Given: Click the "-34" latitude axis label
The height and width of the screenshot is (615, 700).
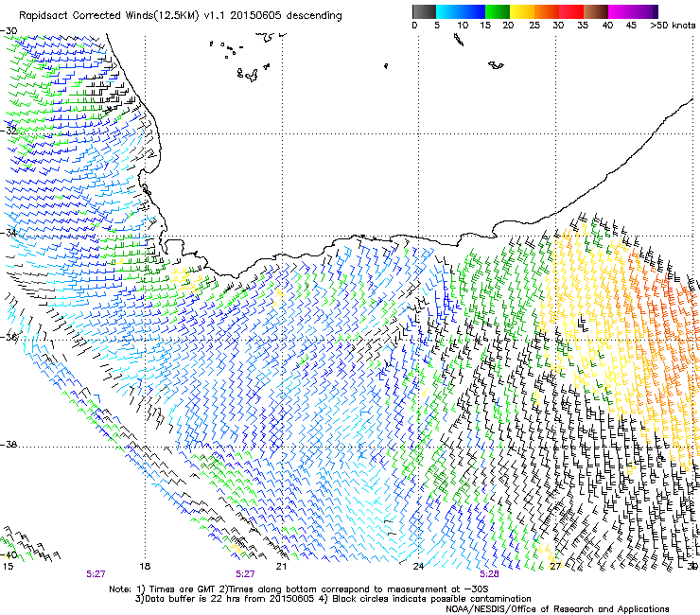Looking at the screenshot, I should pos(9,233).
